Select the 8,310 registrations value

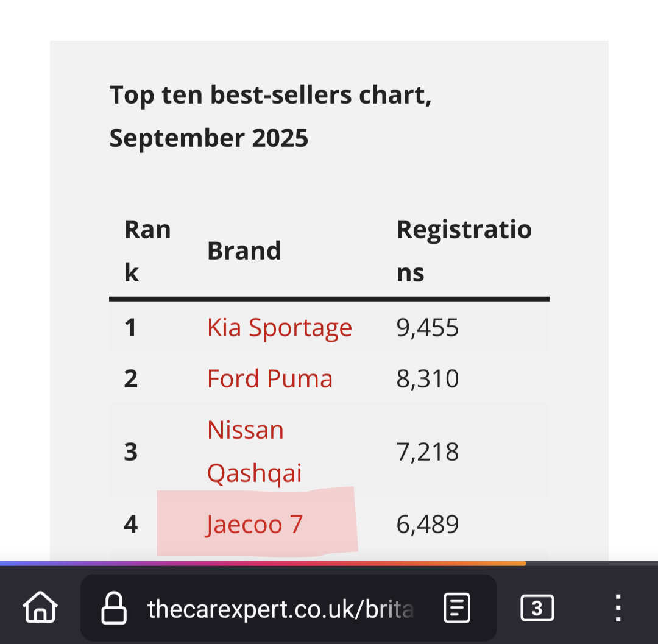coord(428,379)
